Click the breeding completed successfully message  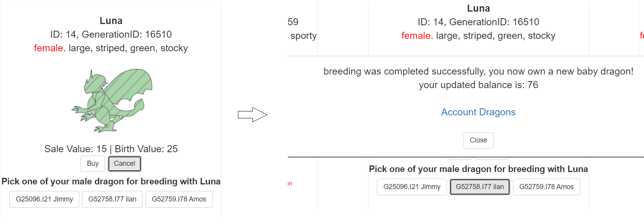478,71
